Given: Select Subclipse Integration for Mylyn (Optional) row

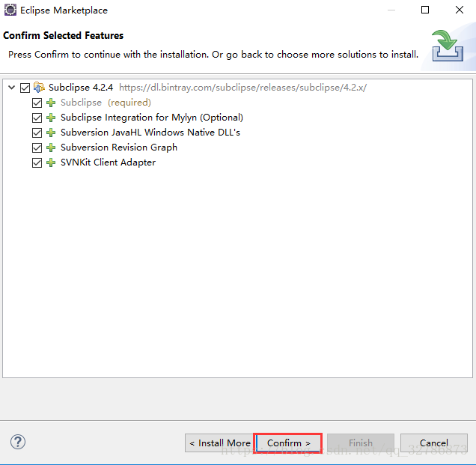Looking at the screenshot, I should pos(152,118).
